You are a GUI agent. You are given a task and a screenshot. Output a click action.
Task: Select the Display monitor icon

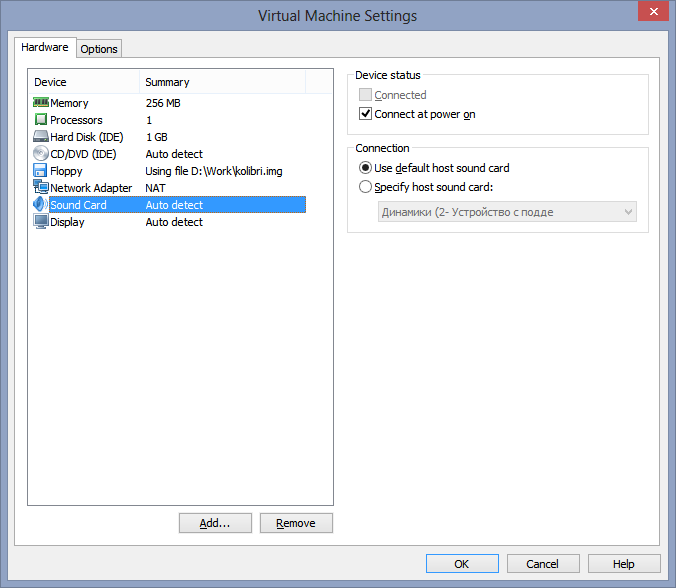click(x=41, y=222)
